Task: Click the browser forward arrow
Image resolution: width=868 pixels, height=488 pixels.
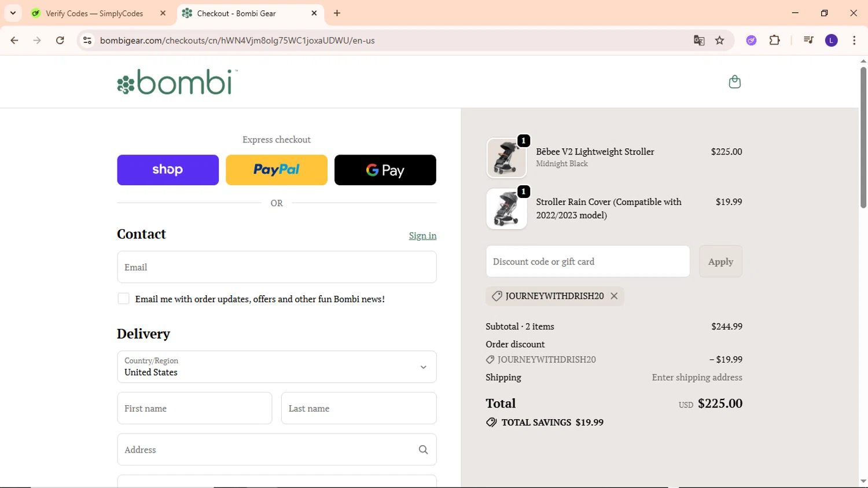Action: click(37, 41)
